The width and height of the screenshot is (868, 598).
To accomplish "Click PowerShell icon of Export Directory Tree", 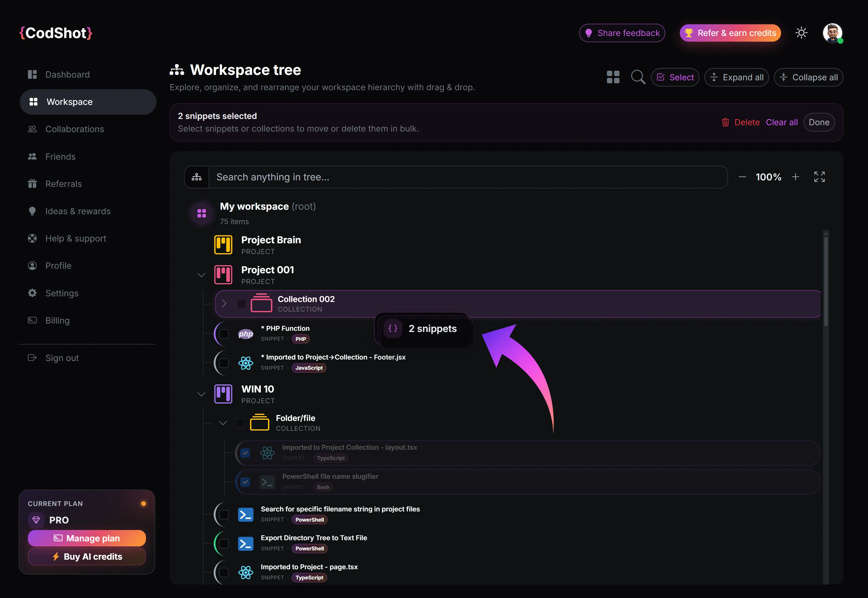I will coord(245,543).
